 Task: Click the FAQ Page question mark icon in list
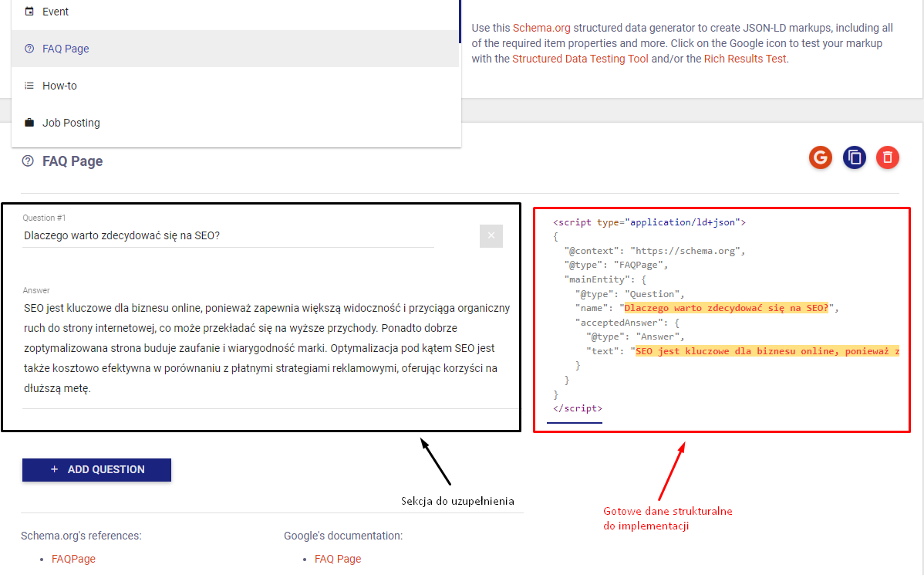[29, 49]
